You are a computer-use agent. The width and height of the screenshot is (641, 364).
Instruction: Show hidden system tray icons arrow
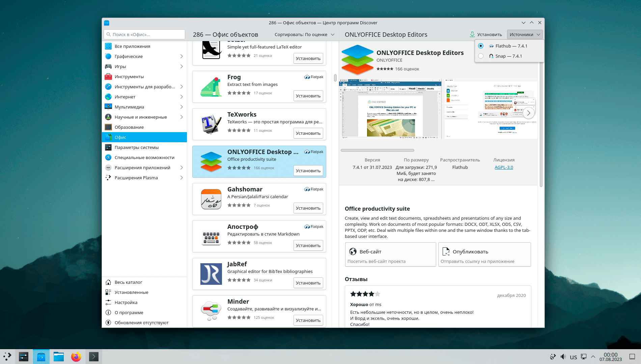coord(593,357)
